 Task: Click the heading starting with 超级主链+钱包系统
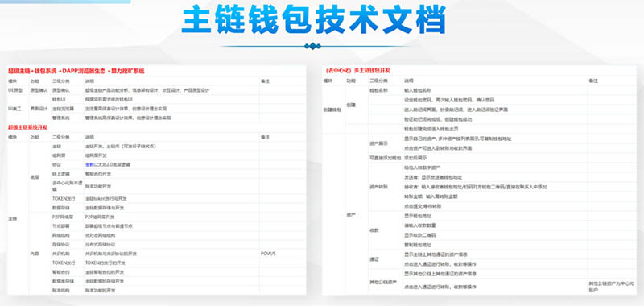click(76, 71)
